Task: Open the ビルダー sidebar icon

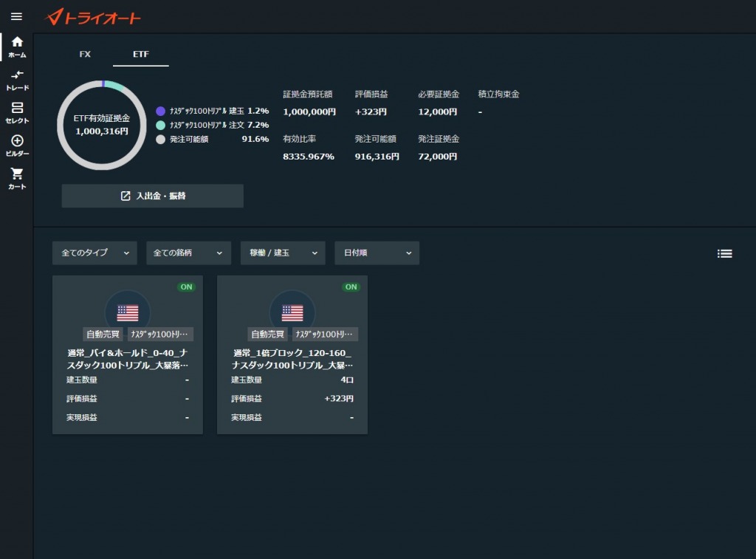Action: 17,145
